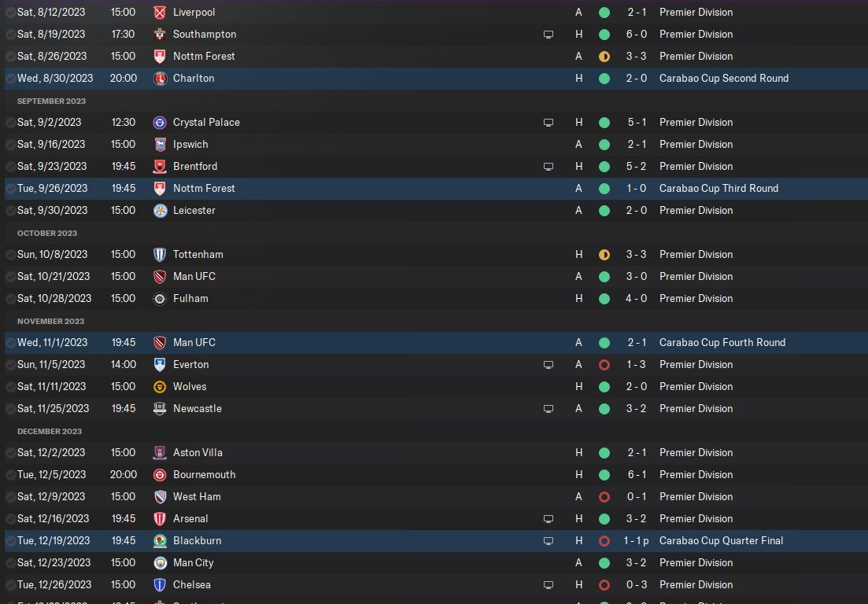The width and height of the screenshot is (868, 604).
Task: Click the Carabao Cup Quarter Final competition link
Action: coord(721,541)
